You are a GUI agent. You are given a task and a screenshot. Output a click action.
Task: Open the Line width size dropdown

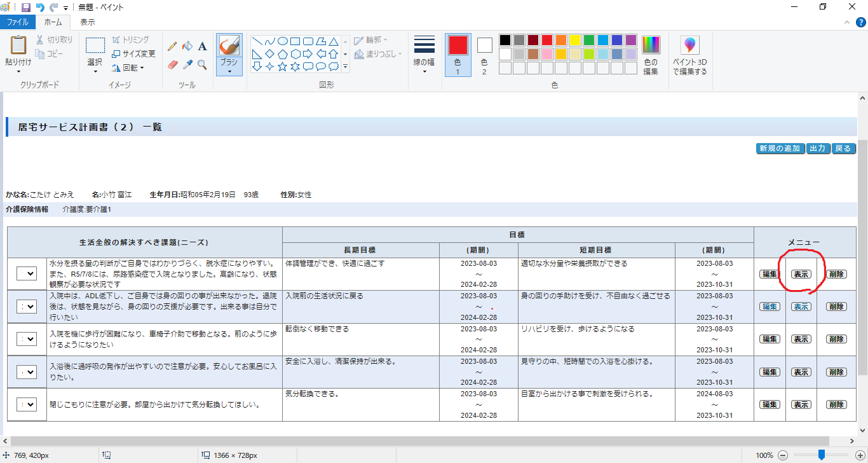tap(424, 55)
